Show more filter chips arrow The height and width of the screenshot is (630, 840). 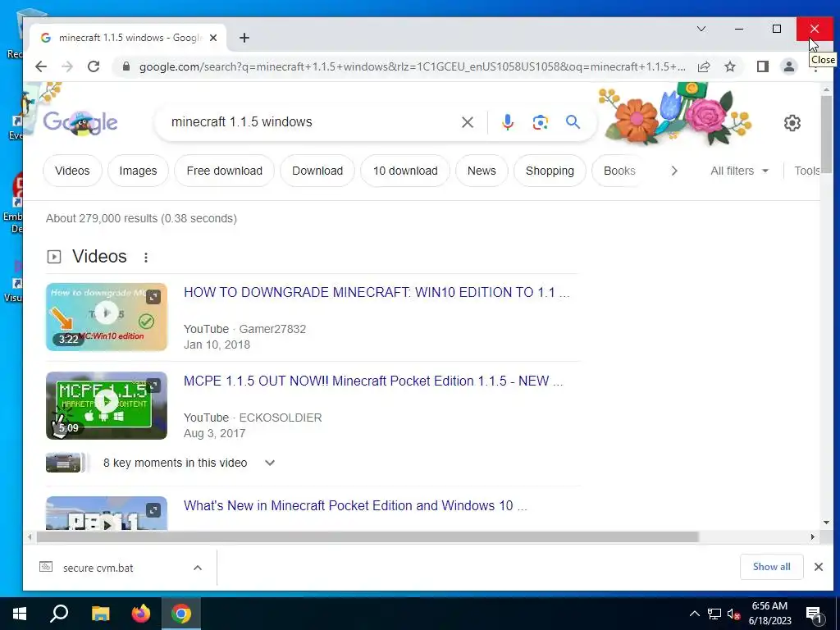(674, 171)
